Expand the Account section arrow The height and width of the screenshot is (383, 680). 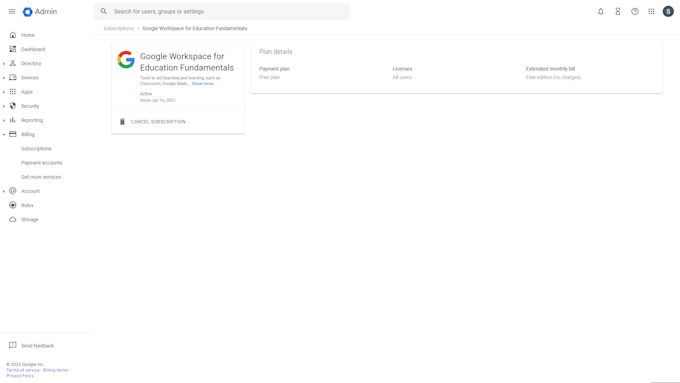tap(4, 191)
